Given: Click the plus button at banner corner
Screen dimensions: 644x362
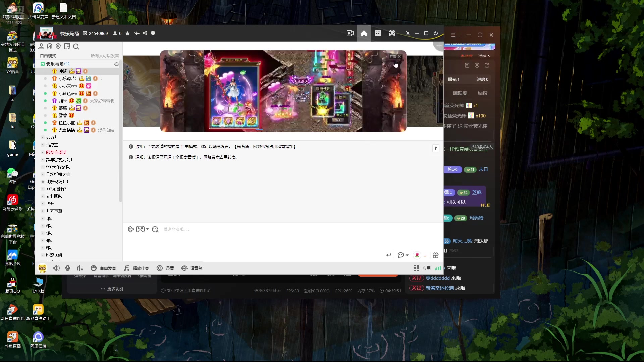Looking at the screenshot, I should 439,46.
